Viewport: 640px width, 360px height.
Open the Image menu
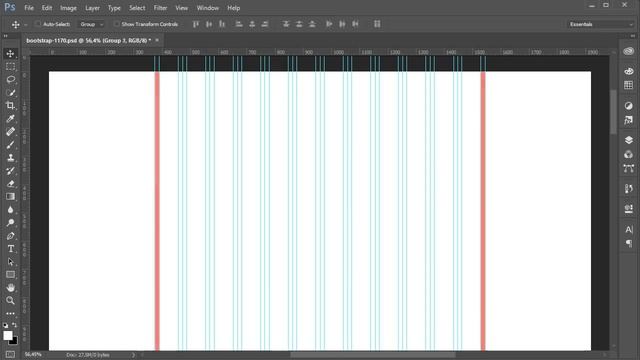68,8
